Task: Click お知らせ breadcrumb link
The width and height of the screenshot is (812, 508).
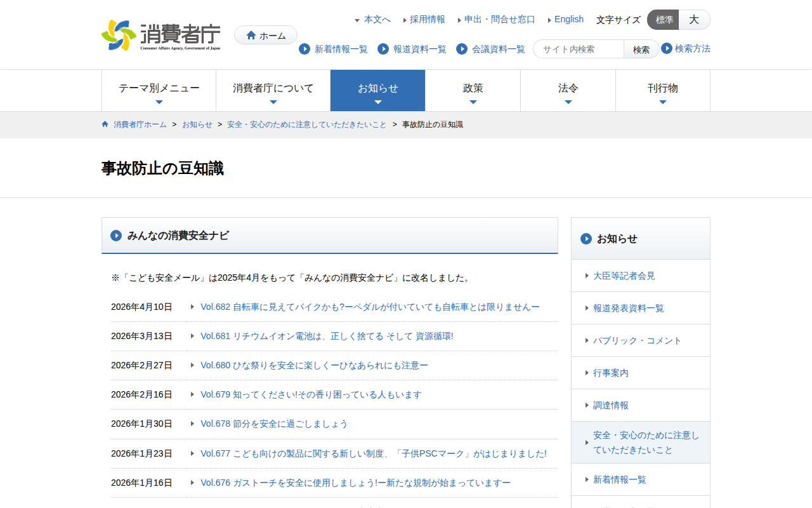Action: click(x=197, y=124)
